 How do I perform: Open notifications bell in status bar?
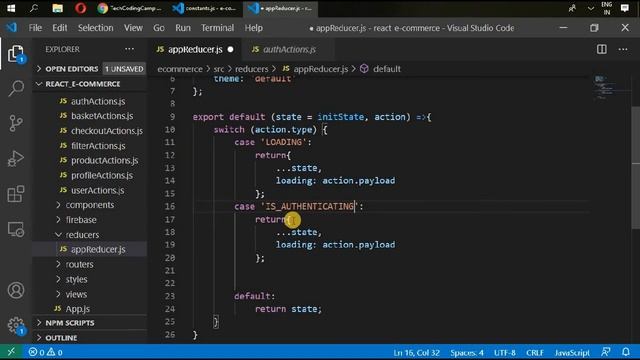626,352
